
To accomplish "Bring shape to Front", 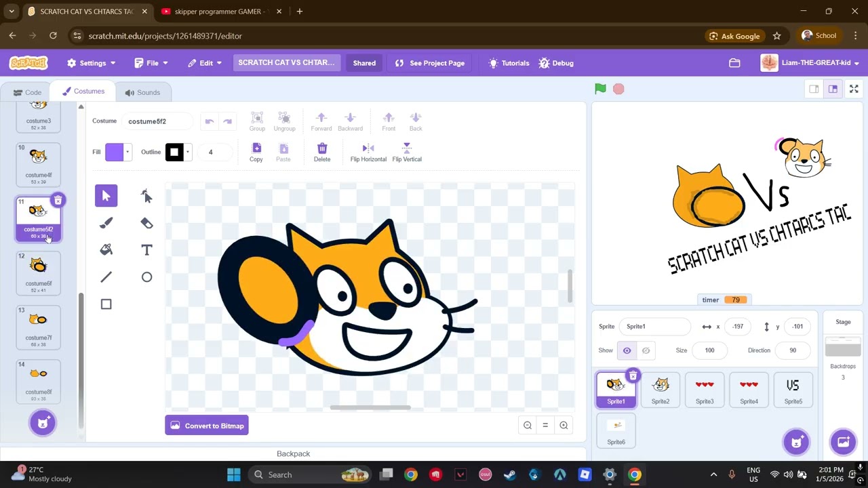I will 389,121.
